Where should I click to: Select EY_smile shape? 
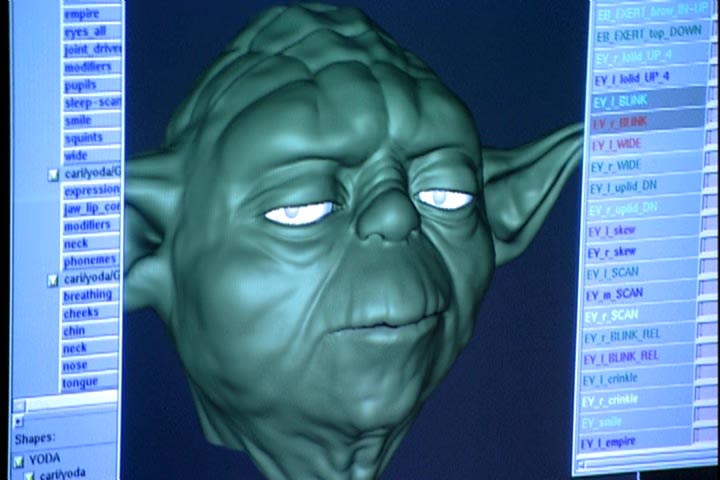635,422
